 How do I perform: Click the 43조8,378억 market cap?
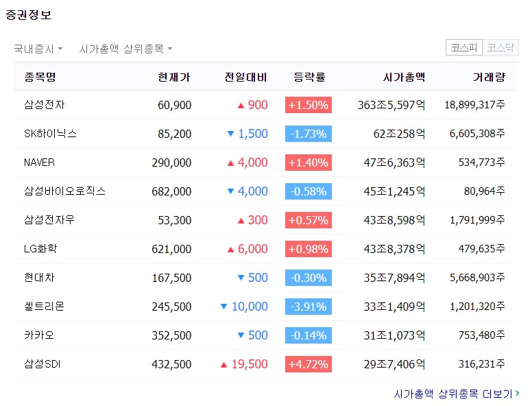[x=395, y=249]
